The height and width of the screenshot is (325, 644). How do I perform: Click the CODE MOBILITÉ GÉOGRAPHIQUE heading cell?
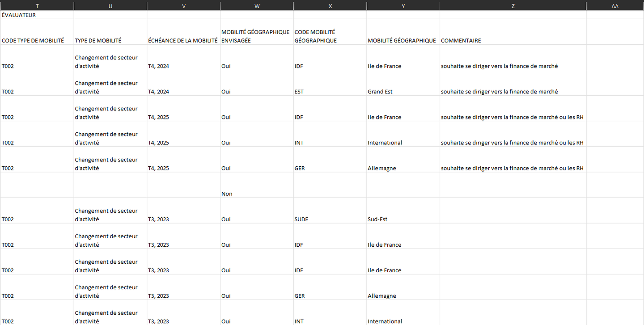point(330,36)
